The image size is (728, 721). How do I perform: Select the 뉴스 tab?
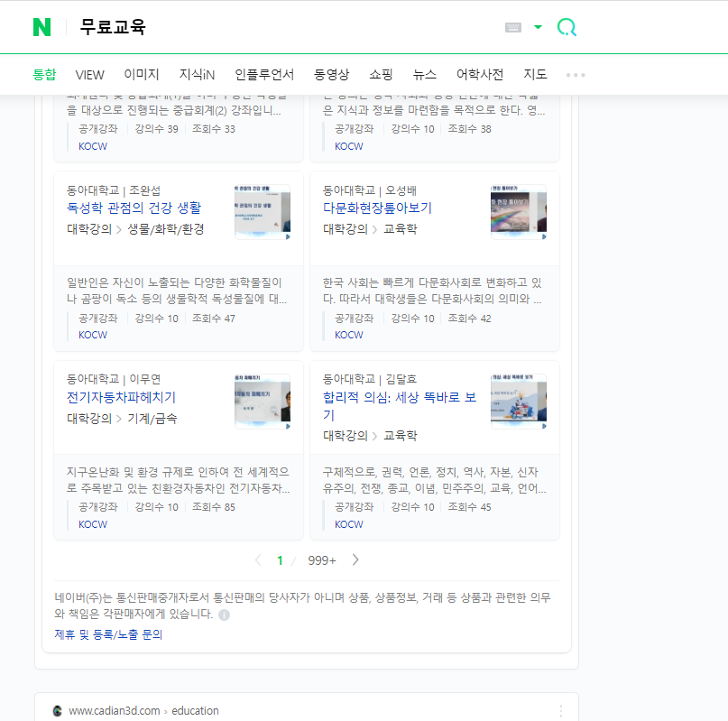pos(424,74)
